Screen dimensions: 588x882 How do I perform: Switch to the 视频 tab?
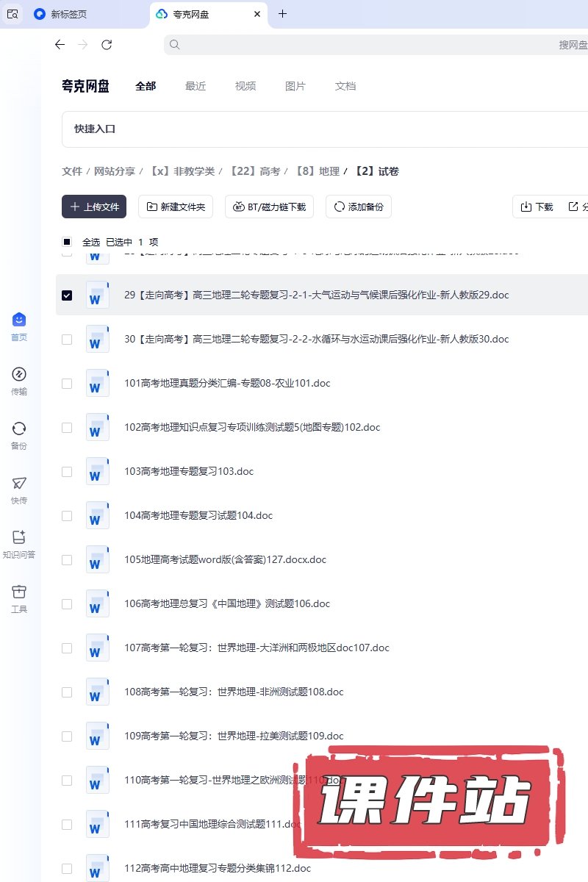(245, 86)
